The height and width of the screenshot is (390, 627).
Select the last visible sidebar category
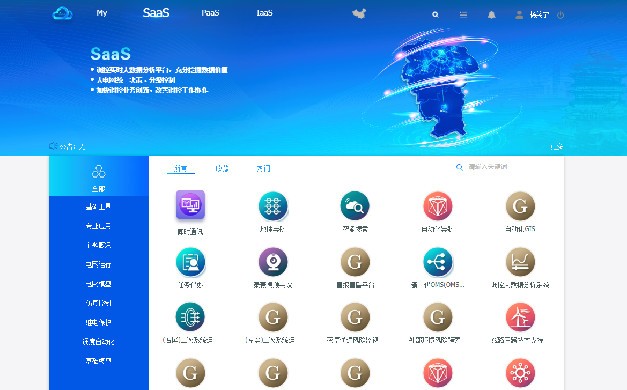click(98, 361)
